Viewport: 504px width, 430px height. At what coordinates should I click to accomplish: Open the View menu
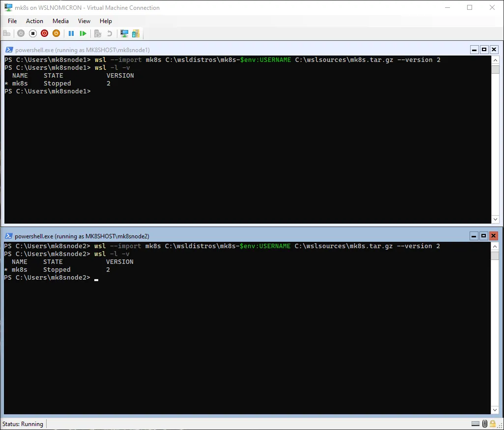coord(84,21)
